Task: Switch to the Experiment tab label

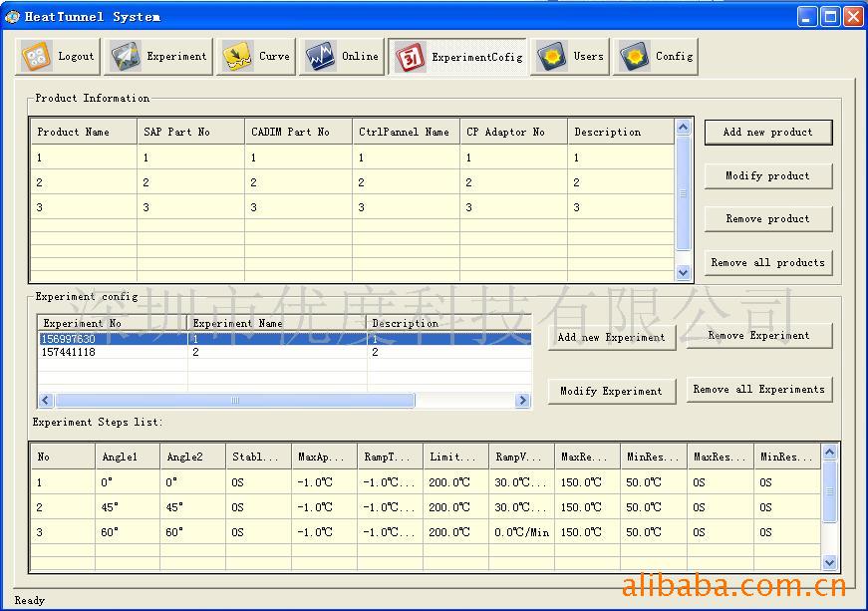Action: [176, 57]
